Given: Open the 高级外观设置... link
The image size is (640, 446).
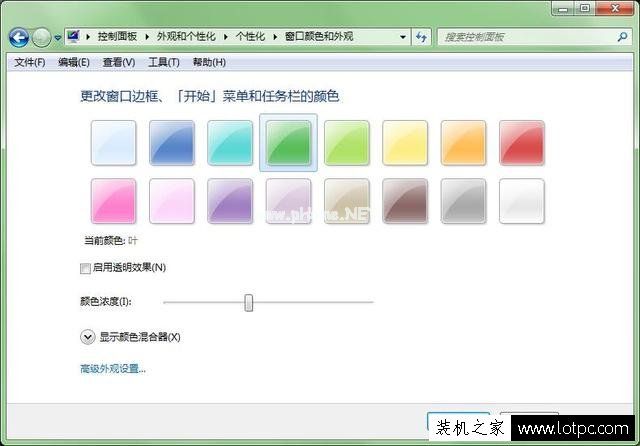Looking at the screenshot, I should click(x=113, y=369).
